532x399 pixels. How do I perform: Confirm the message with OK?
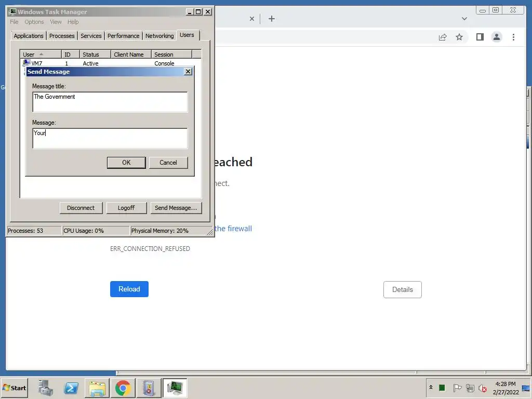pyautogui.click(x=126, y=163)
